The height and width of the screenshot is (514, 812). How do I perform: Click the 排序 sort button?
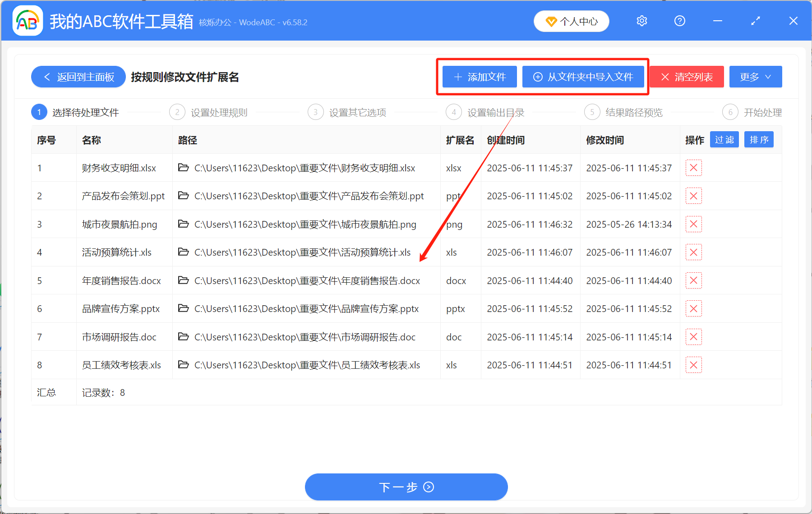759,140
